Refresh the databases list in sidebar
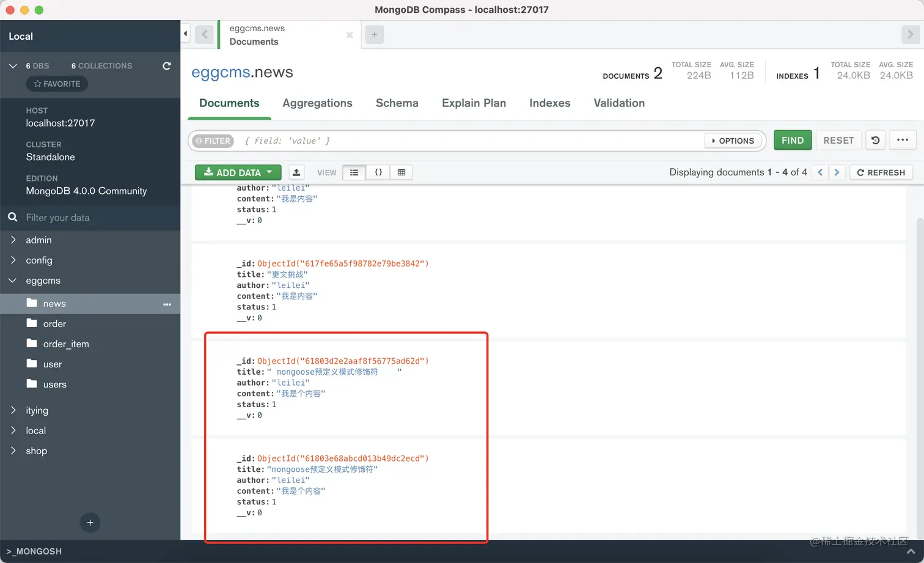This screenshot has height=563, width=924. tap(167, 65)
